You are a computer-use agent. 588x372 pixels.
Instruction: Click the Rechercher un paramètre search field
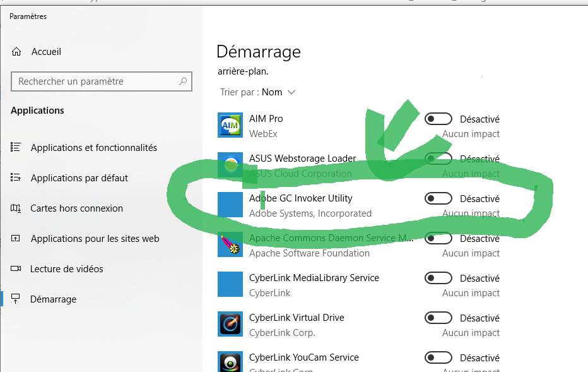(x=102, y=81)
